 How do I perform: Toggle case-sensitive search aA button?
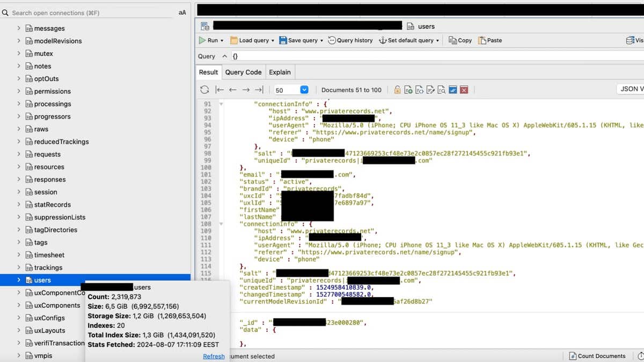(182, 12)
